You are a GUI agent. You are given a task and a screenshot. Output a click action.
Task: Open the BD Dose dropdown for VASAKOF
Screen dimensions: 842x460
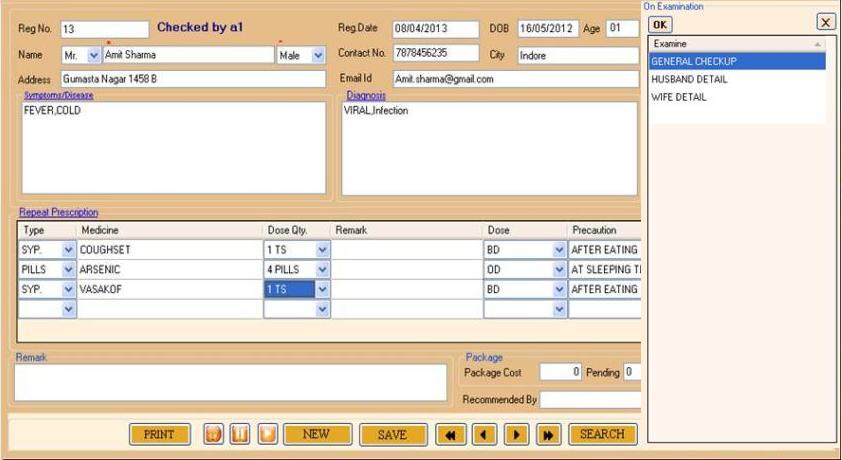point(559,289)
